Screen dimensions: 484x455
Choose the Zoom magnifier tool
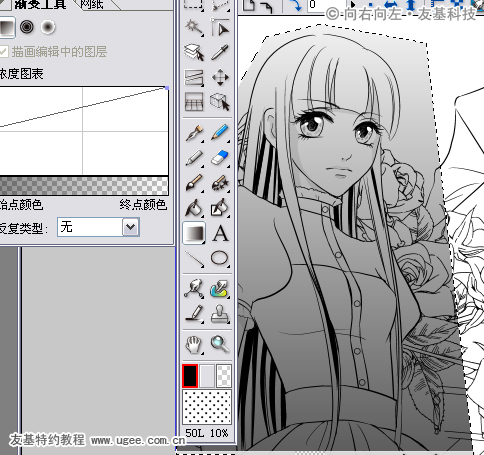[220, 344]
